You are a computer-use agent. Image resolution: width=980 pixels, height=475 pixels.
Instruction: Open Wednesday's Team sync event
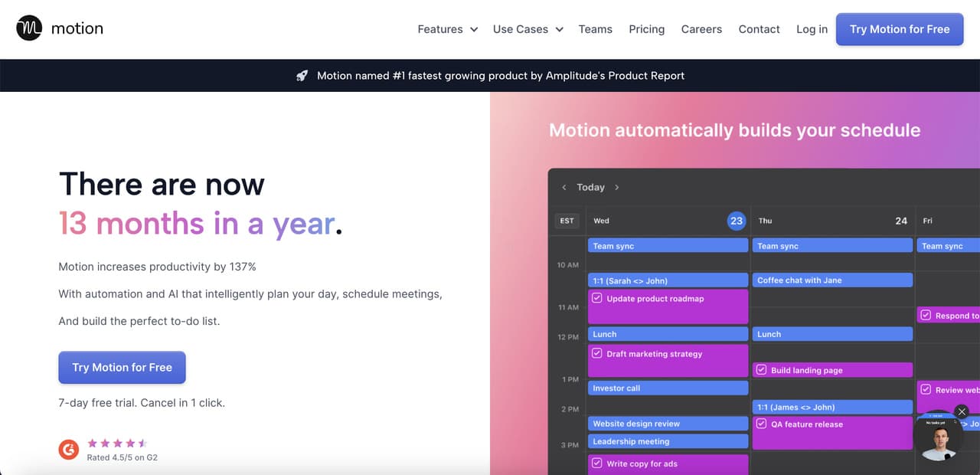tap(668, 246)
